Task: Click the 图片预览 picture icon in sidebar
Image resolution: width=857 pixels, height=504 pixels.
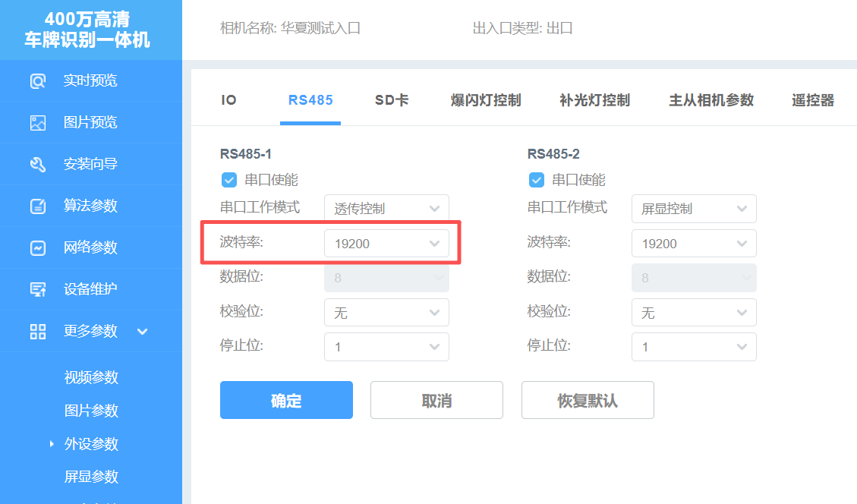Action: [x=38, y=123]
